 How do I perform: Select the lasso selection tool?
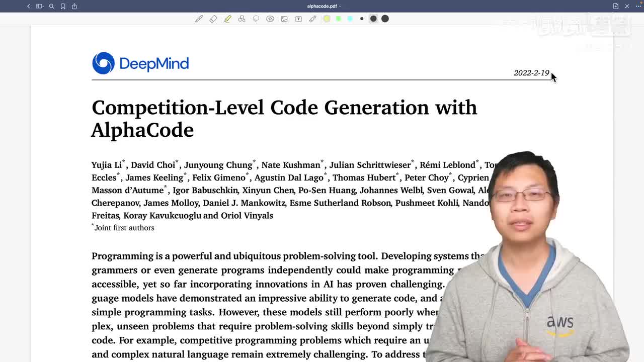(x=256, y=19)
